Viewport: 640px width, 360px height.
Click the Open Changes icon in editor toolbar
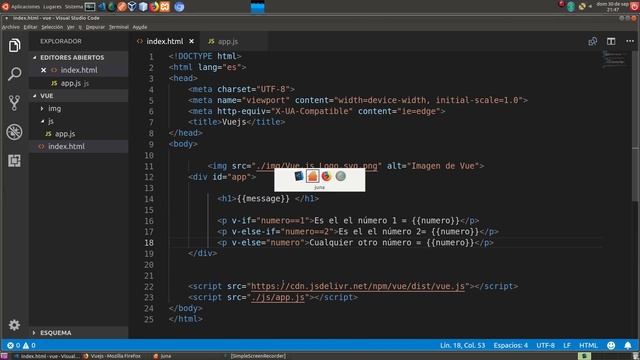(x=593, y=41)
